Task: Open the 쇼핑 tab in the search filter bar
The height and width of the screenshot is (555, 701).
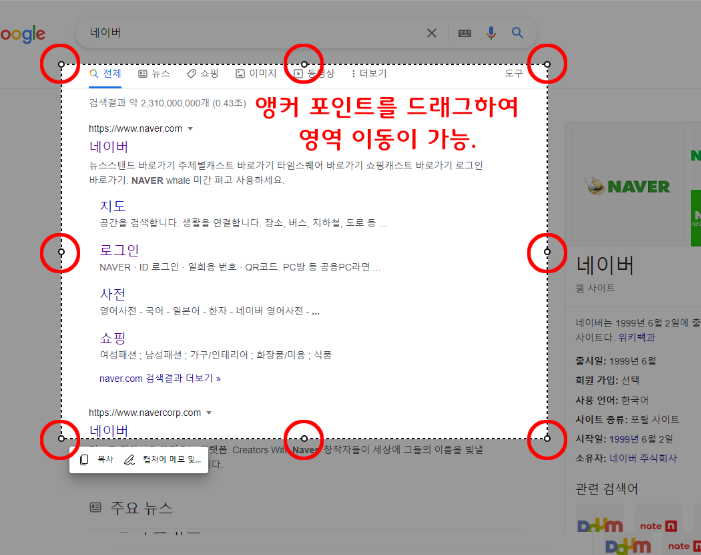Action: pos(203,74)
